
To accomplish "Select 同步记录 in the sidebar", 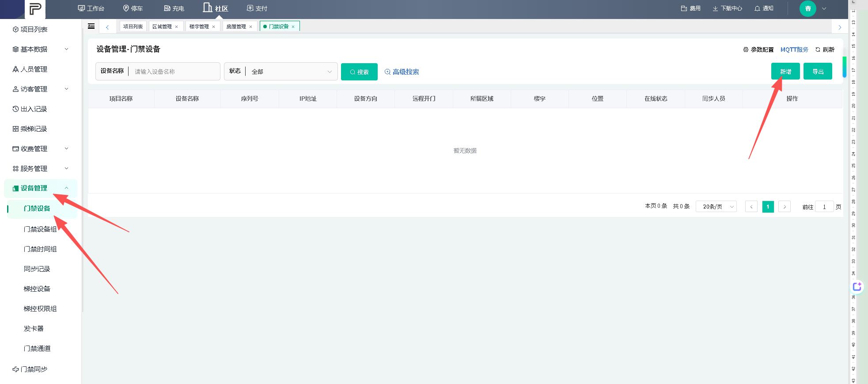I will click(37, 269).
